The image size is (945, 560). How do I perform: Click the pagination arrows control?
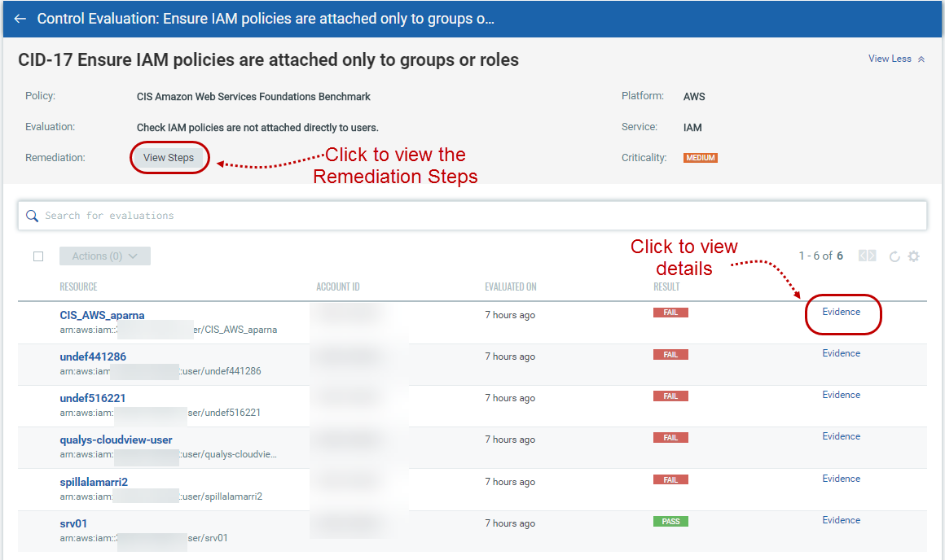click(868, 256)
